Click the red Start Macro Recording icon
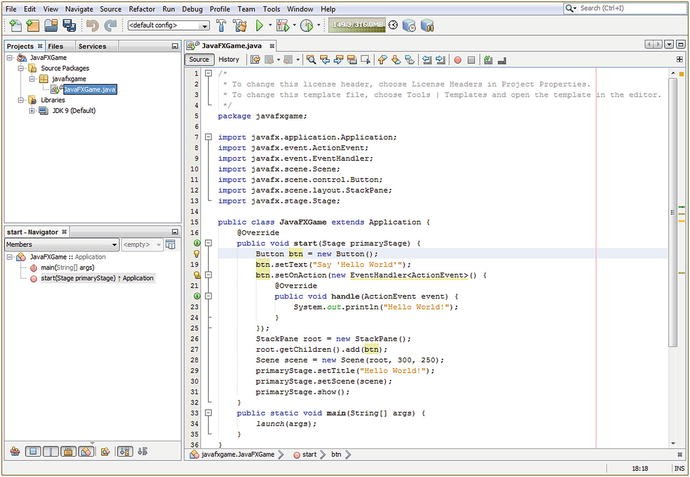 point(457,60)
